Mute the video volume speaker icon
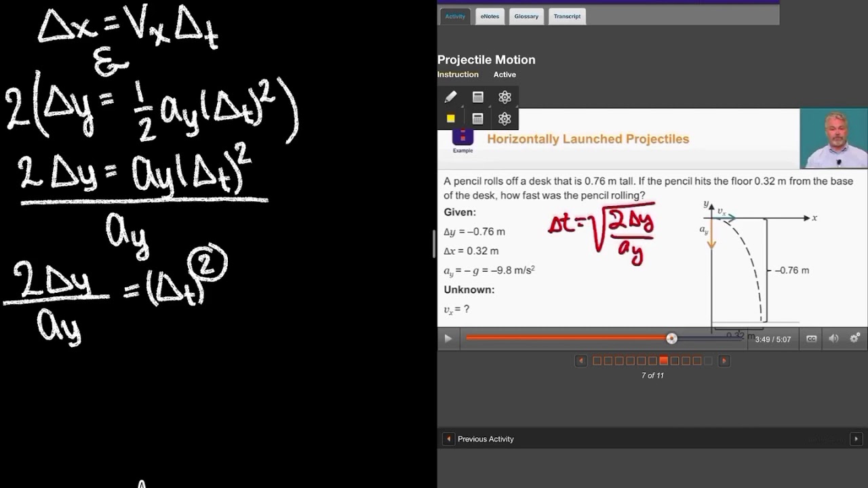This screenshot has height=488, width=868. tap(833, 339)
